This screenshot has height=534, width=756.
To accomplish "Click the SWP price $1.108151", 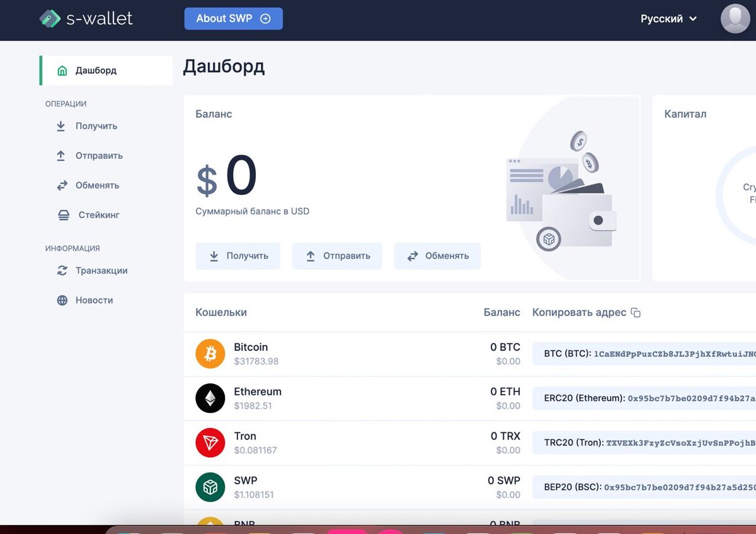I will [254, 495].
